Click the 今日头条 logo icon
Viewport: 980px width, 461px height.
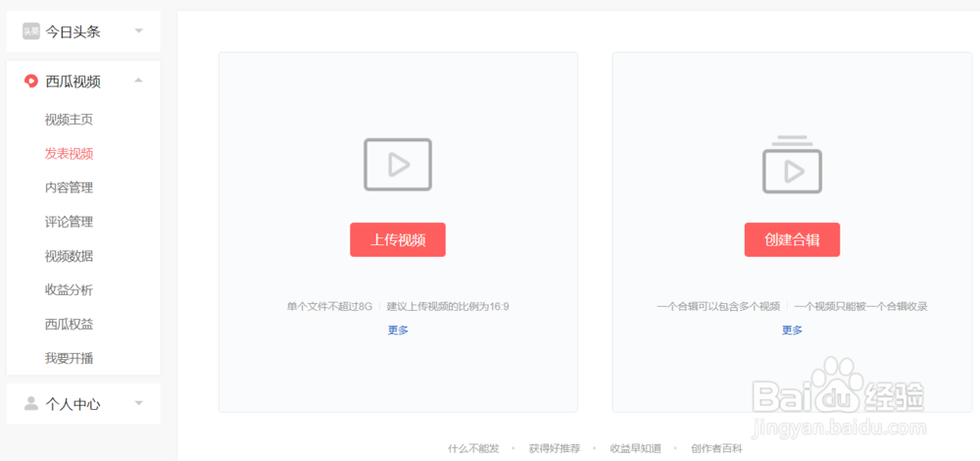tap(31, 31)
